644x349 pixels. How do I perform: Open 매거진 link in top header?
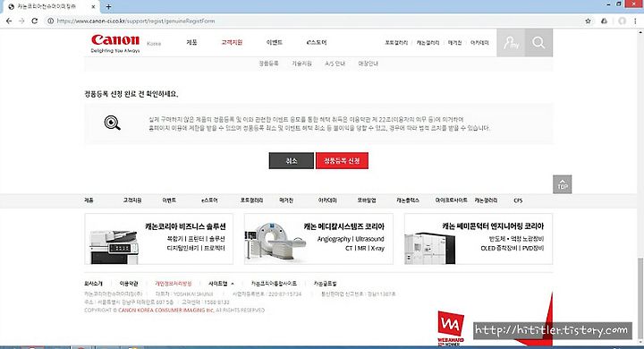point(454,43)
